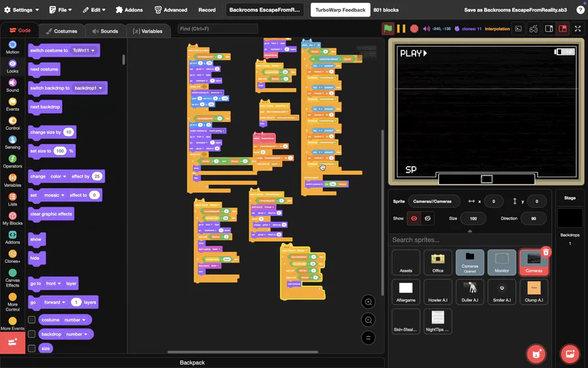Select the Events block category
Viewport: 588px width, 368px height.
(12, 105)
